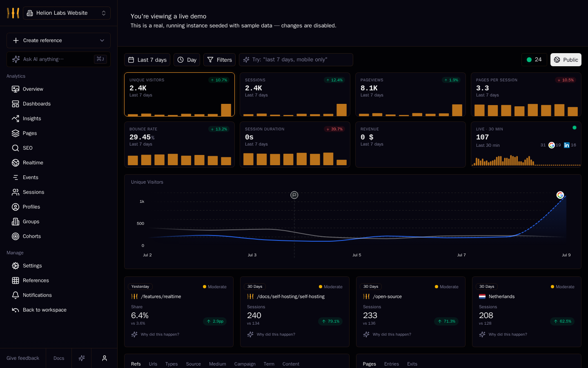This screenshot has height=368, width=588.
Task: Click the Google referrer icon in Live card
Action: coord(552,145)
